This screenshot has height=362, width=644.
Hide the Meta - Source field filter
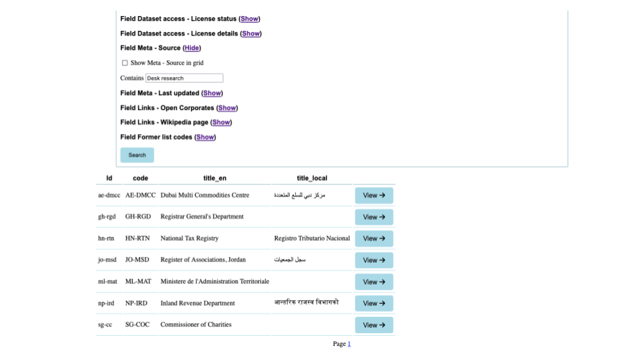192,48
